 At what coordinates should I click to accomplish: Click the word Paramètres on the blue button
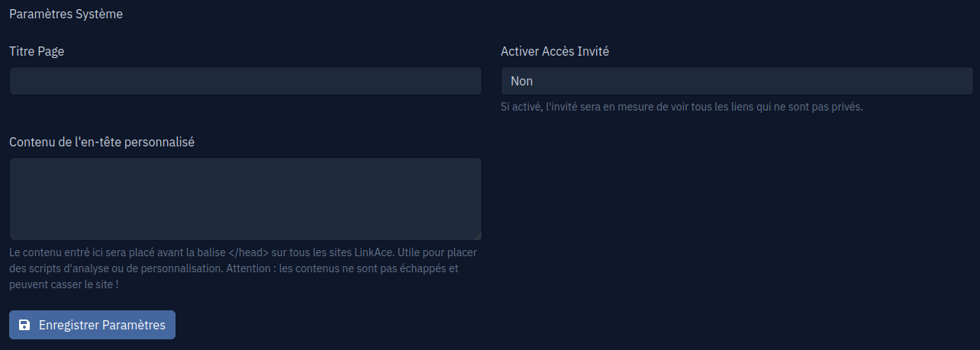click(x=134, y=325)
